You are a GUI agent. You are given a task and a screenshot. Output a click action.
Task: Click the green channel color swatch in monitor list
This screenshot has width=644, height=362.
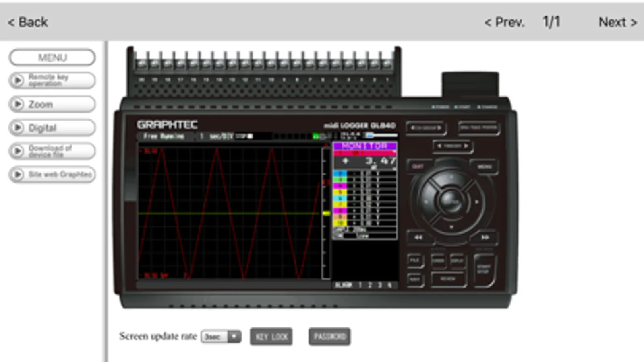click(340, 180)
